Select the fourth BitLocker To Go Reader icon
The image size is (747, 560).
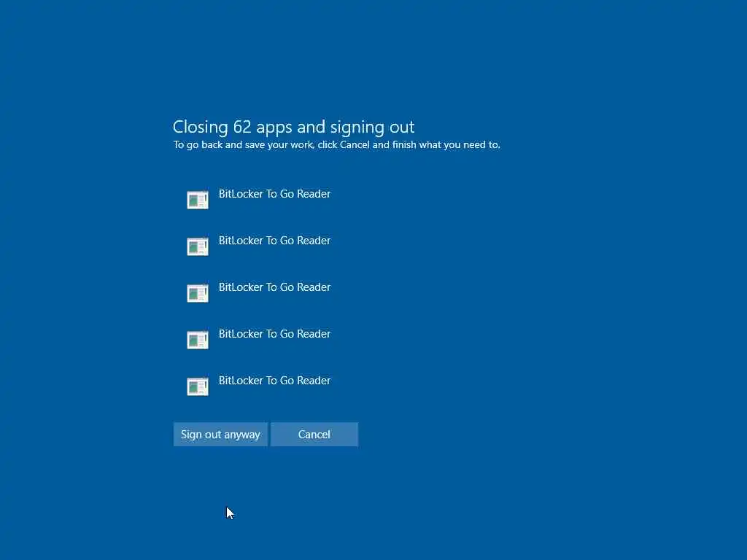tap(197, 340)
